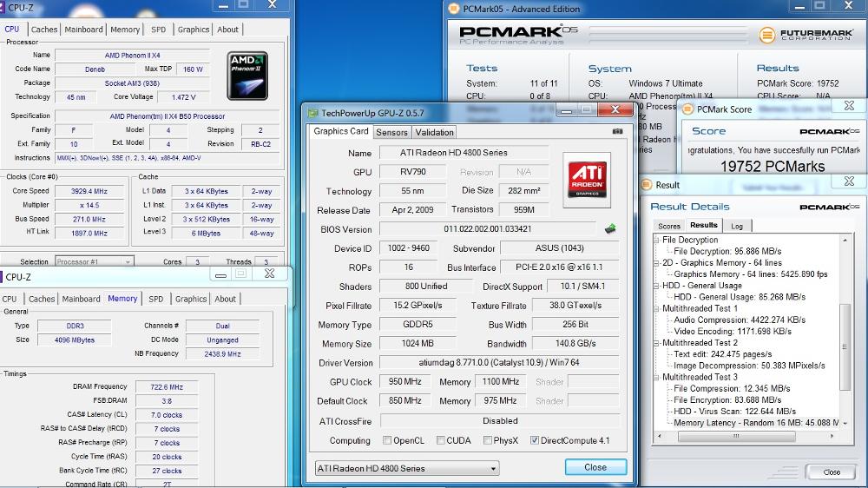Collapse the Multithreaded Test 1 node
Screen dimensions: 868x488
[x=657, y=308]
